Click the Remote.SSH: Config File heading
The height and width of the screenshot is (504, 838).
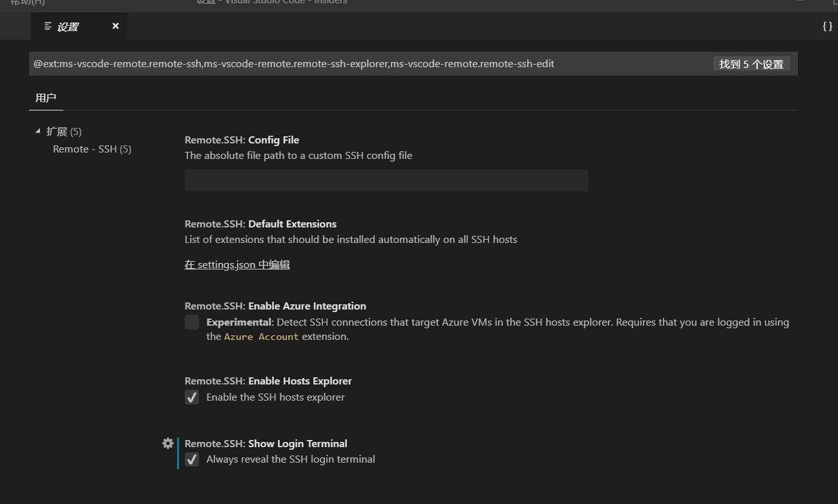tap(242, 140)
